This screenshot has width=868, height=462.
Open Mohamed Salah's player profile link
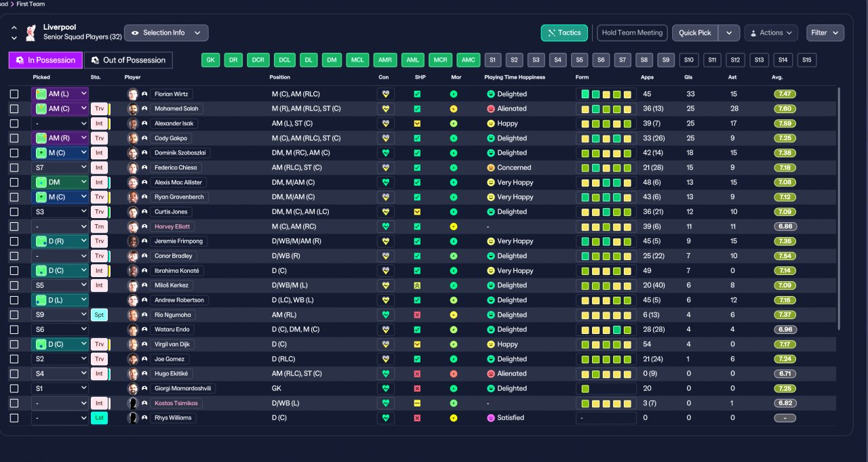[176, 109]
